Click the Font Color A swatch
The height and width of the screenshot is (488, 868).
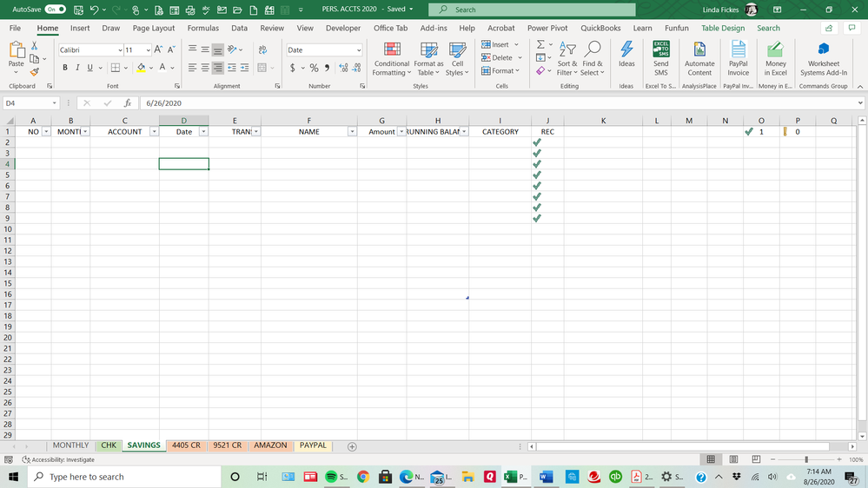[x=162, y=68]
